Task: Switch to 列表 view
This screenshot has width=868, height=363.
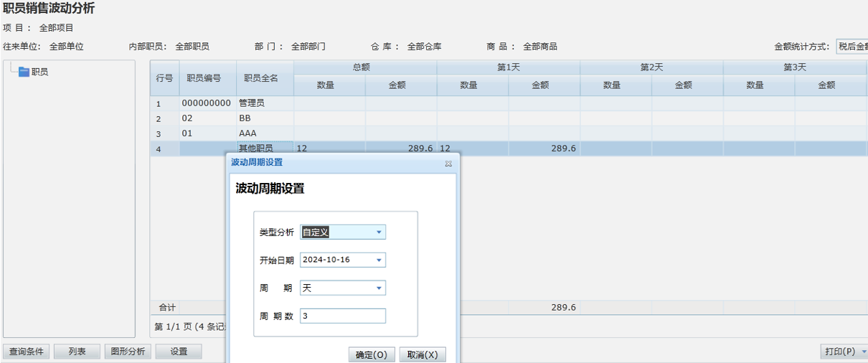Action: (77, 352)
